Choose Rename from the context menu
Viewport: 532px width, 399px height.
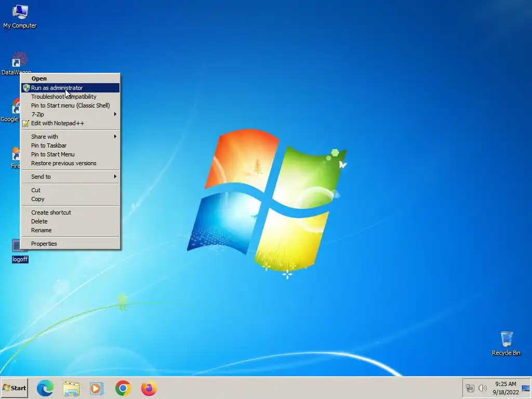click(x=71, y=230)
